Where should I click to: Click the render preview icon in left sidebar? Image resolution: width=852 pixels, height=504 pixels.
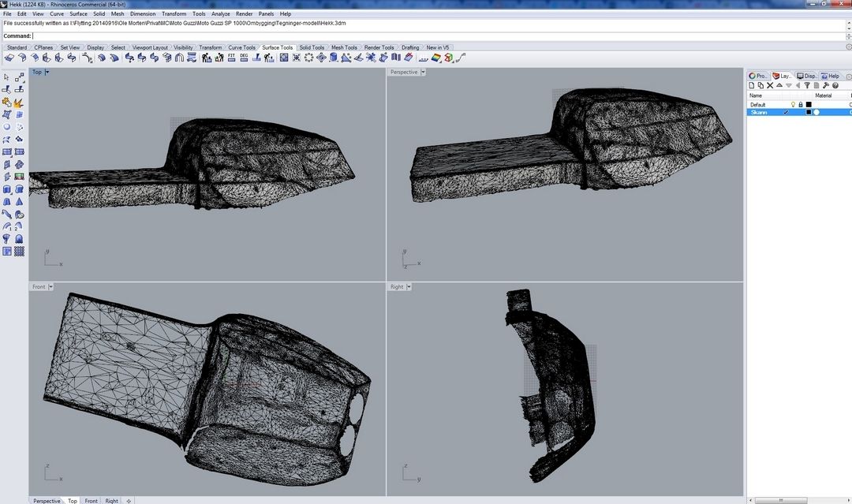[19, 177]
